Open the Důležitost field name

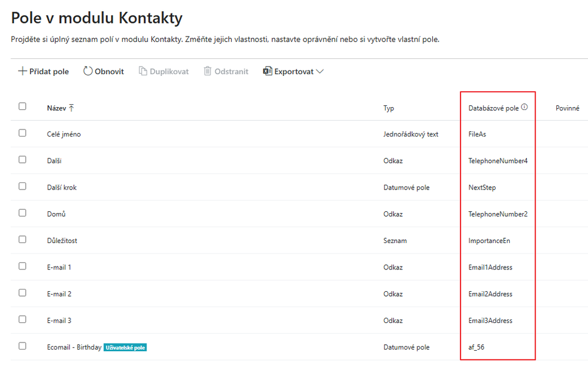click(62, 241)
